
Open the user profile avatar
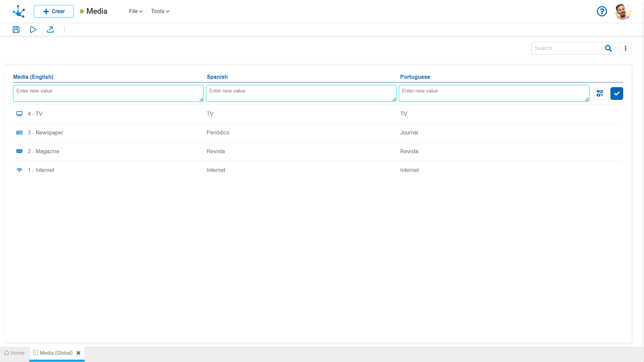[x=623, y=11]
